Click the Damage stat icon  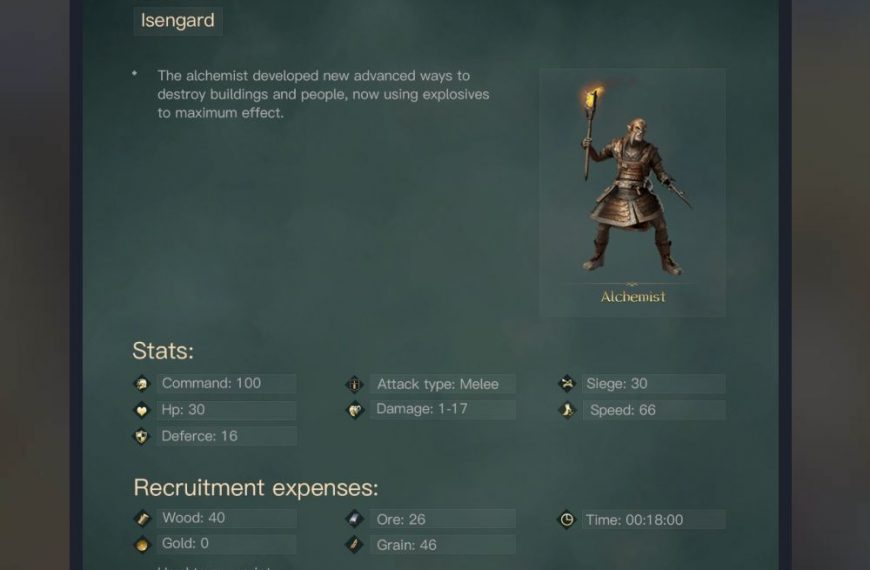pyautogui.click(x=355, y=410)
